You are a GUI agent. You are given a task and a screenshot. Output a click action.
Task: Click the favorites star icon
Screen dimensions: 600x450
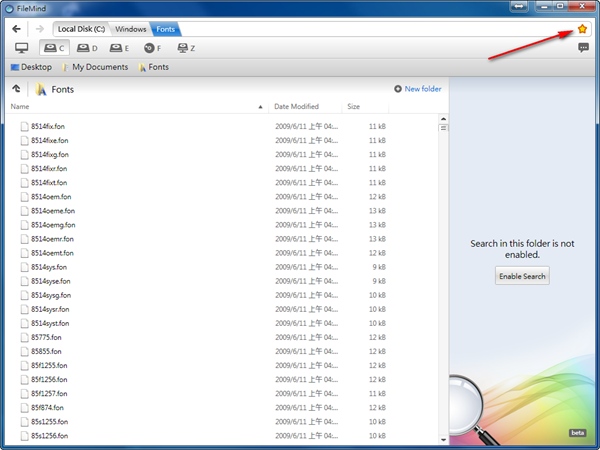pyautogui.click(x=583, y=29)
